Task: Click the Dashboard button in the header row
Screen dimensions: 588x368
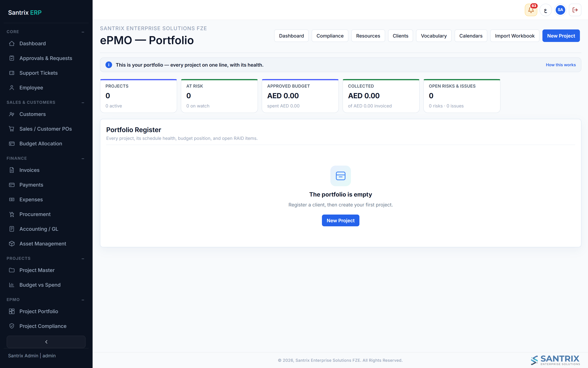Action: click(x=291, y=36)
